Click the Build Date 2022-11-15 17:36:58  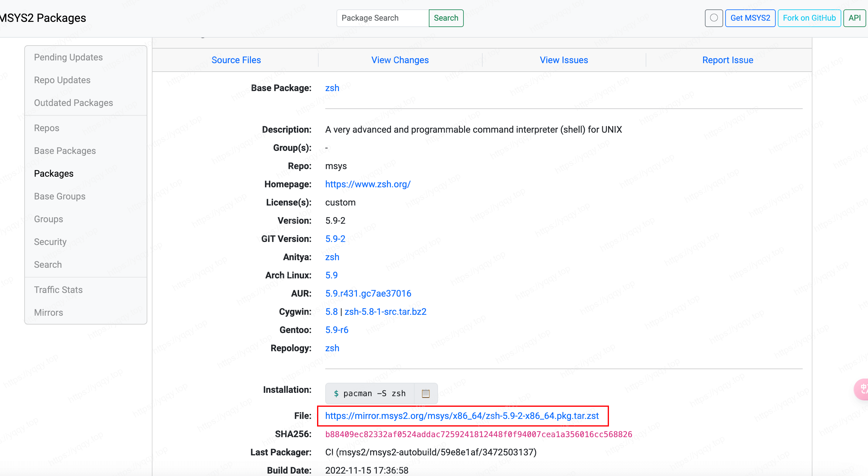(367, 470)
